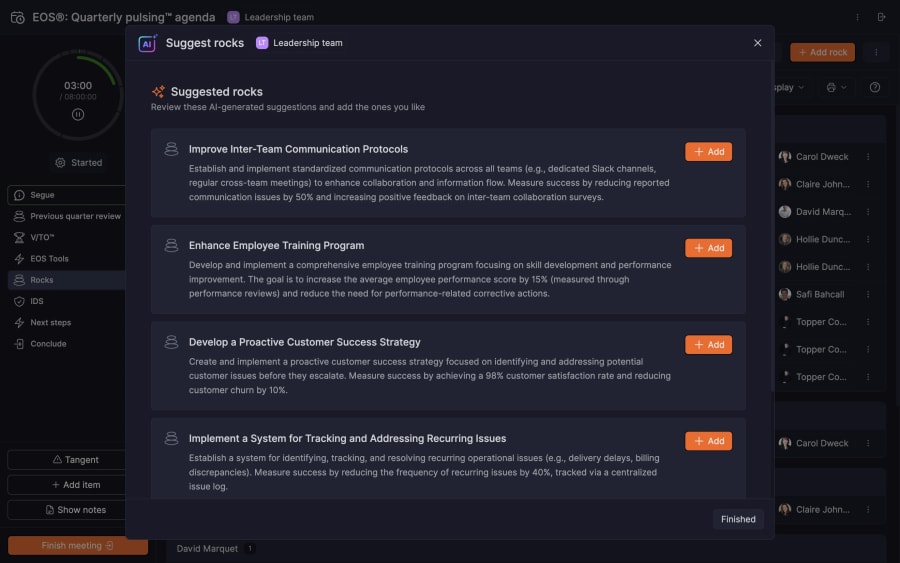Click the Finished button
The image size is (900, 563).
[x=738, y=519]
